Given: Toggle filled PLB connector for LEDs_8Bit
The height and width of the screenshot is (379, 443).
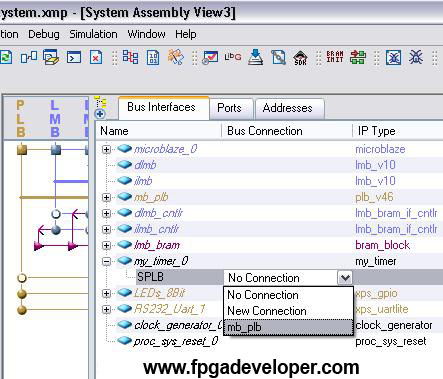Looking at the screenshot, I should coord(22,294).
